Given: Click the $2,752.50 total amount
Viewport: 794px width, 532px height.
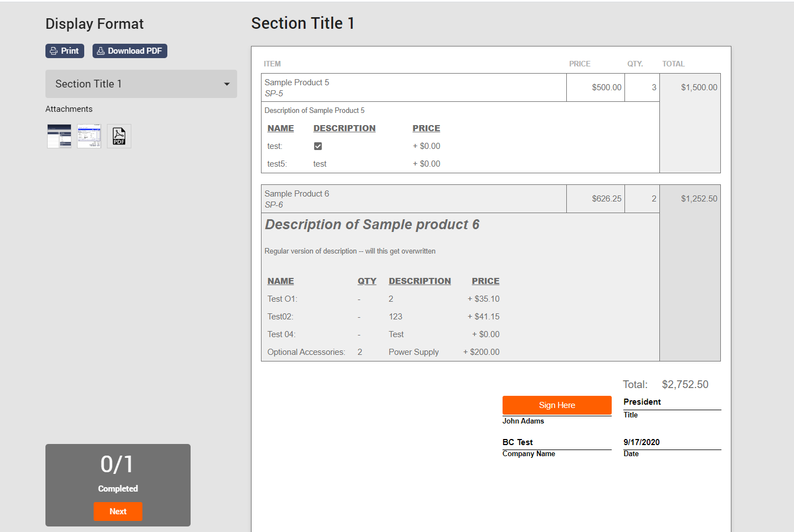Looking at the screenshot, I should coord(685,385).
